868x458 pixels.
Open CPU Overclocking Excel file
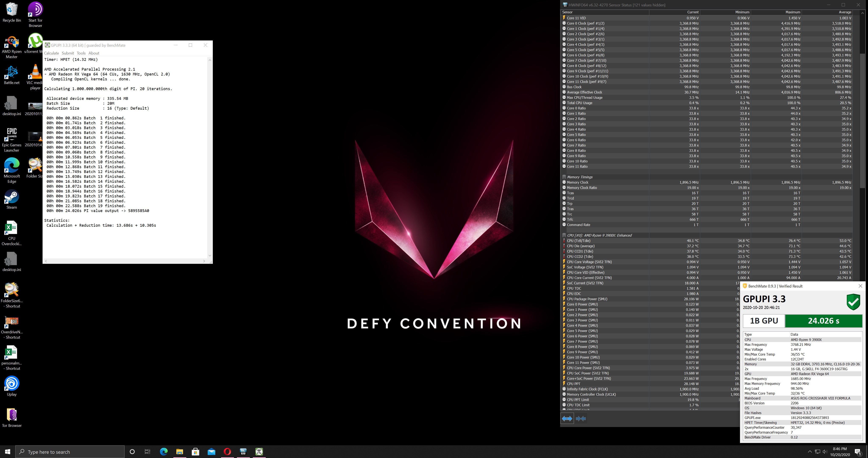pos(12,233)
